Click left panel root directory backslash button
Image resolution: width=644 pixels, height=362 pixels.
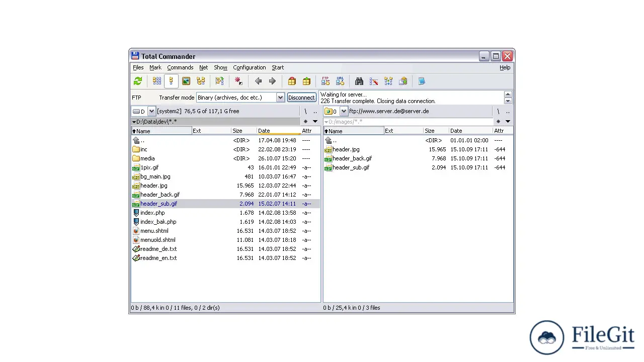pyautogui.click(x=305, y=112)
